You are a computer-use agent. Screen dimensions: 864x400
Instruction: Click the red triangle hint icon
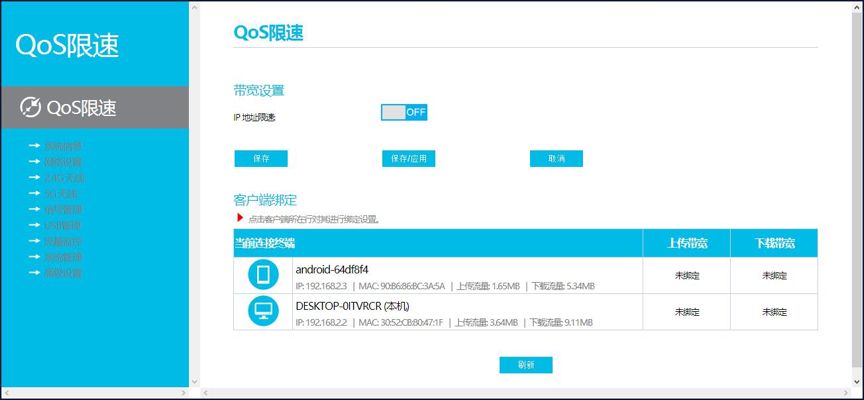(240, 217)
